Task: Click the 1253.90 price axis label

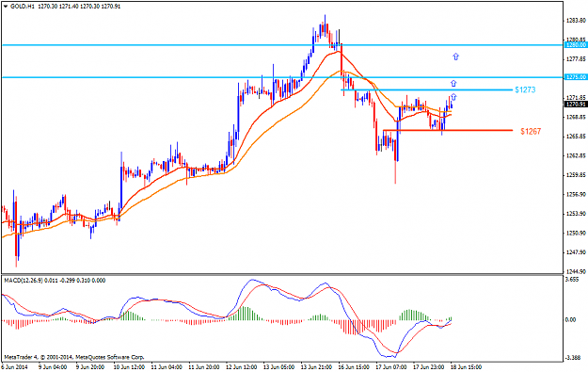Action: tap(576, 214)
